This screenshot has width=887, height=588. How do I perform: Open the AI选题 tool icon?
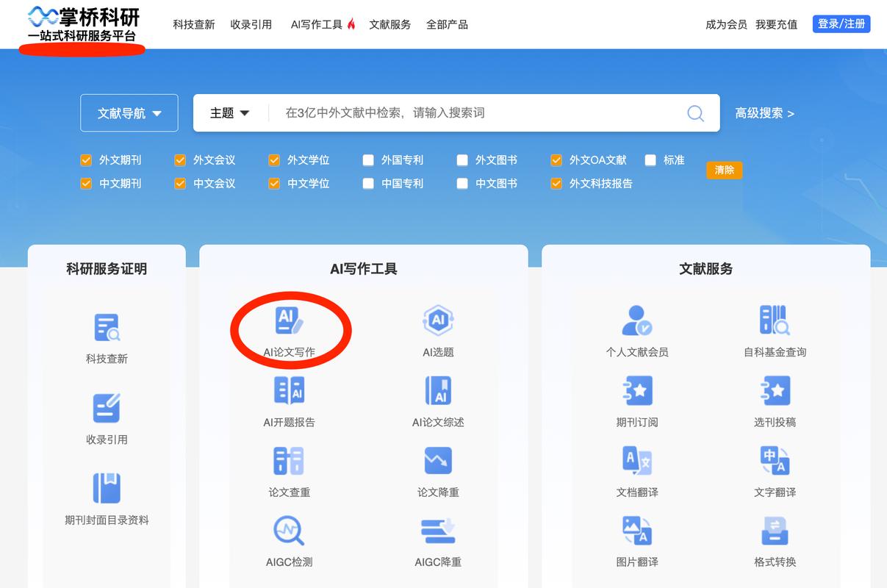pyautogui.click(x=438, y=320)
